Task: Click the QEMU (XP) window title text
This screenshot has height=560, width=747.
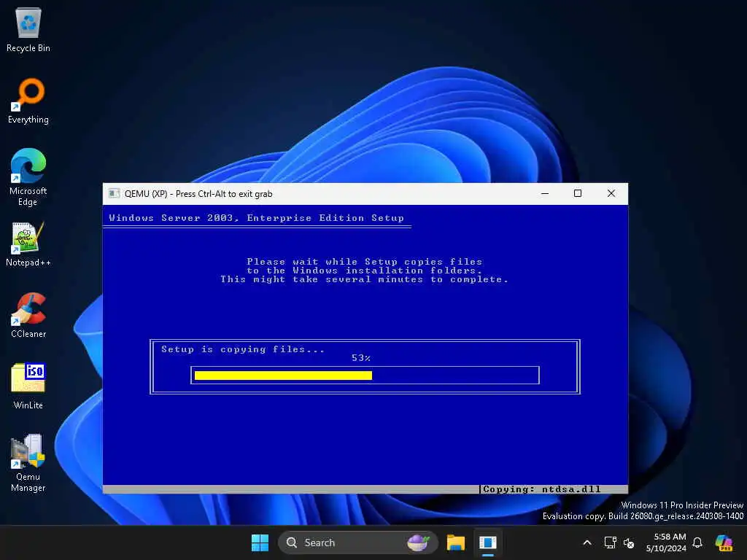Action: click(x=198, y=194)
